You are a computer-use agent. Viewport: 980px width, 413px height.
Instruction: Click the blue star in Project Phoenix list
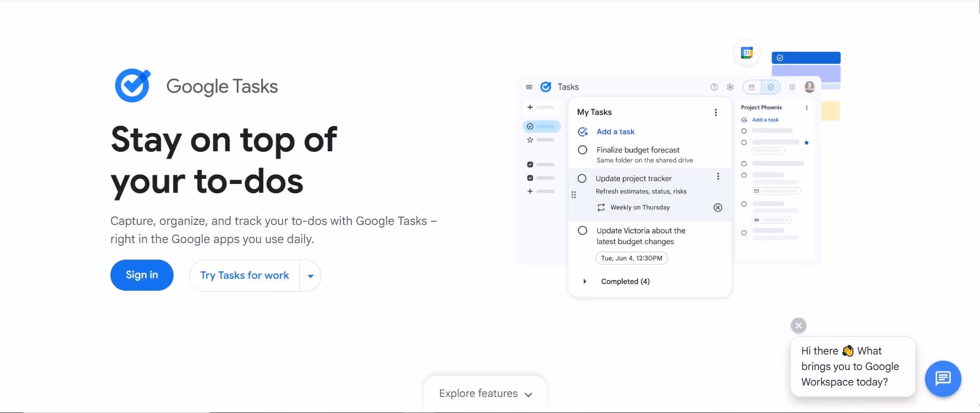point(806,143)
